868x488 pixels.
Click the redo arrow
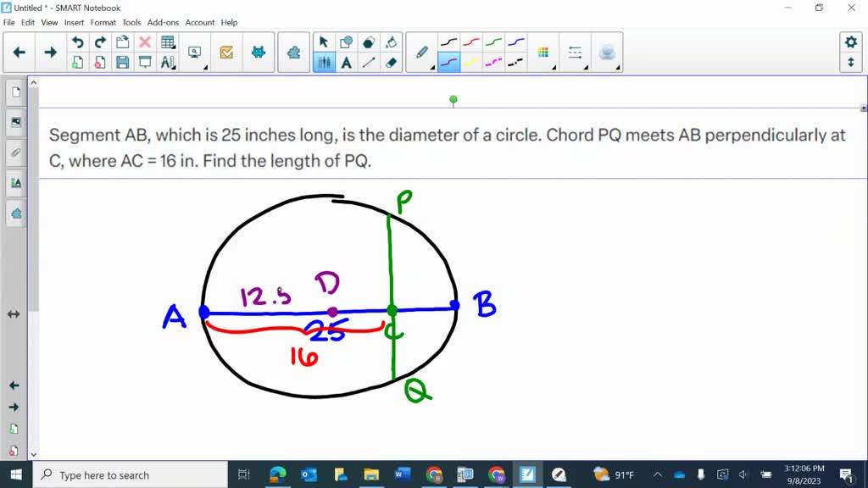(100, 41)
